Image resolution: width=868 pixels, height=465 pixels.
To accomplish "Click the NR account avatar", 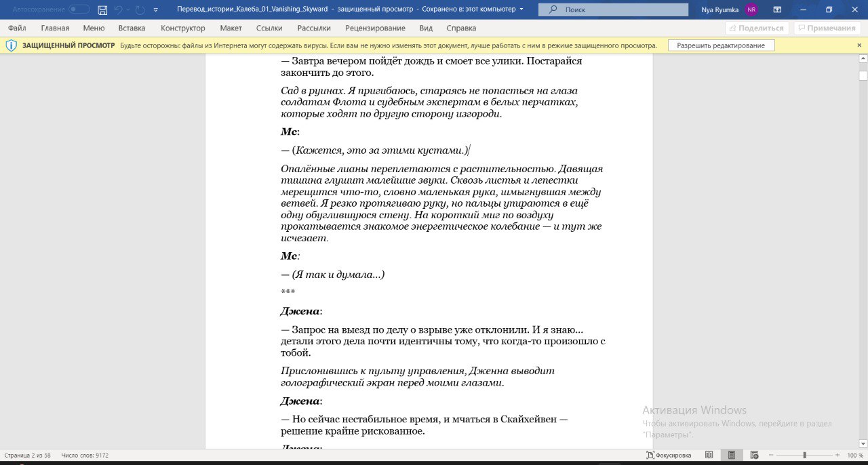I will (751, 9).
